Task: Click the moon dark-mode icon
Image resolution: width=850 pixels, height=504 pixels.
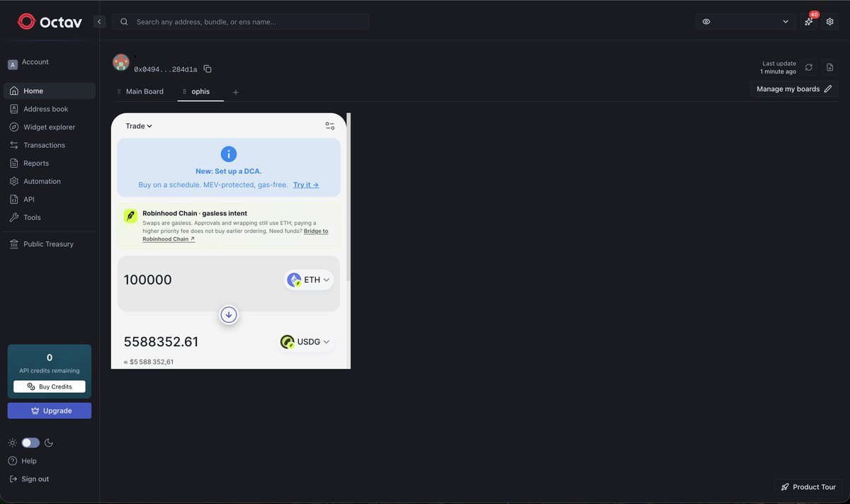Action: tap(49, 442)
